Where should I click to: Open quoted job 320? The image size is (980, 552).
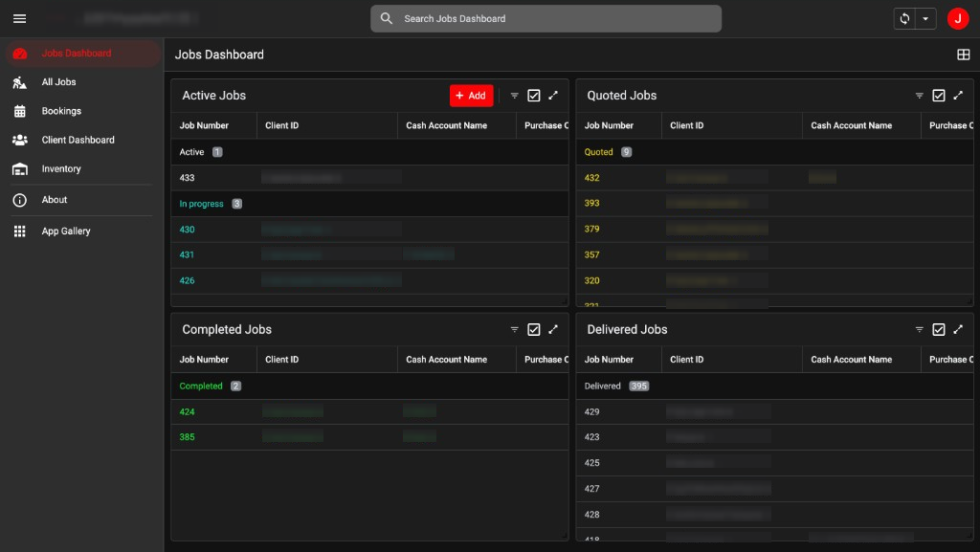coord(774,281)
